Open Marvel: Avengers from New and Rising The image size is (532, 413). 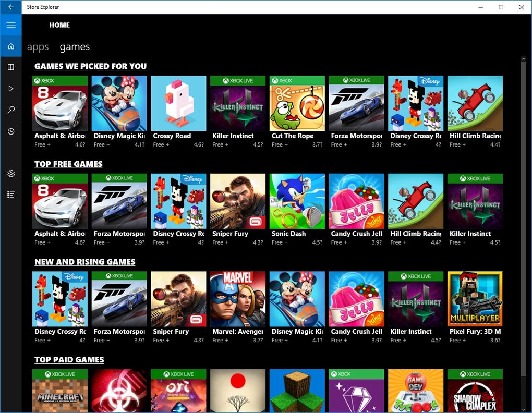tap(238, 298)
